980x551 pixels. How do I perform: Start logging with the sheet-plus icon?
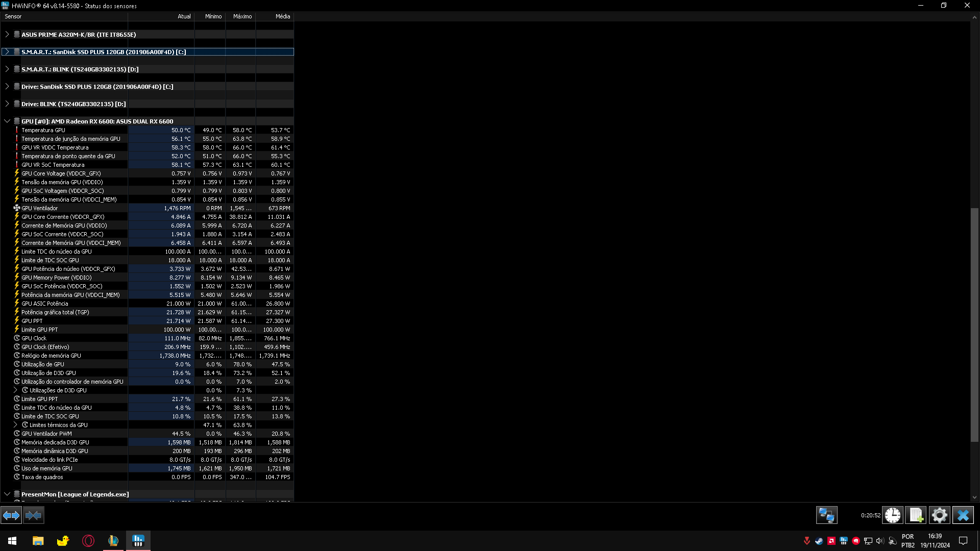[x=916, y=515]
